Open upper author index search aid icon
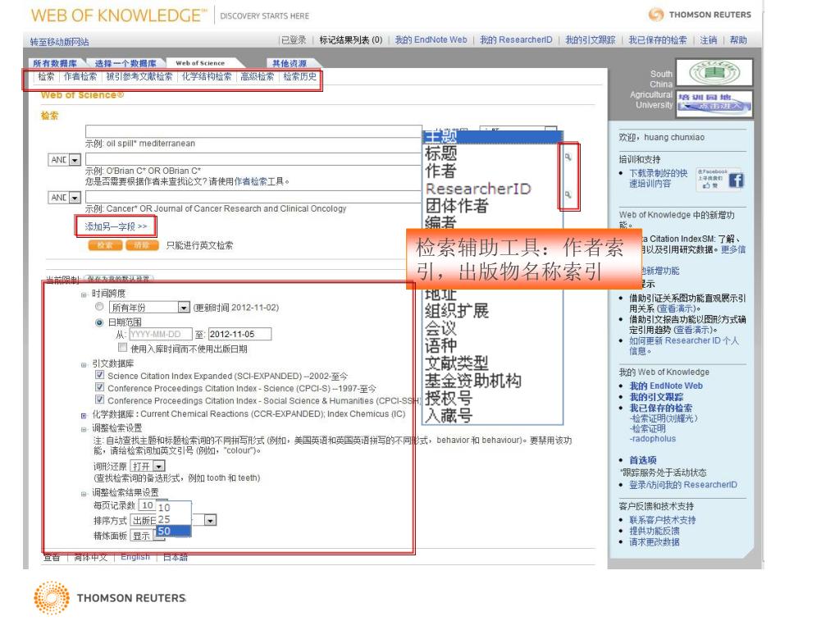The height and width of the screenshot is (630, 840). click(568, 157)
